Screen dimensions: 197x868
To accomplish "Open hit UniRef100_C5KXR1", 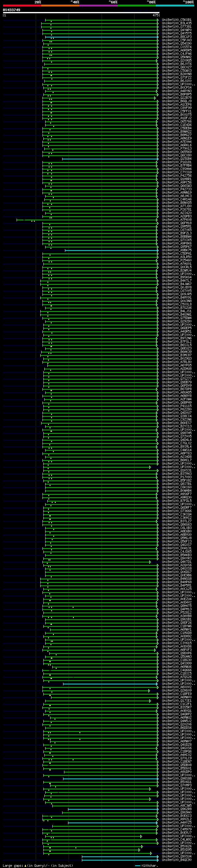I will pyautogui.click(x=176, y=20).
